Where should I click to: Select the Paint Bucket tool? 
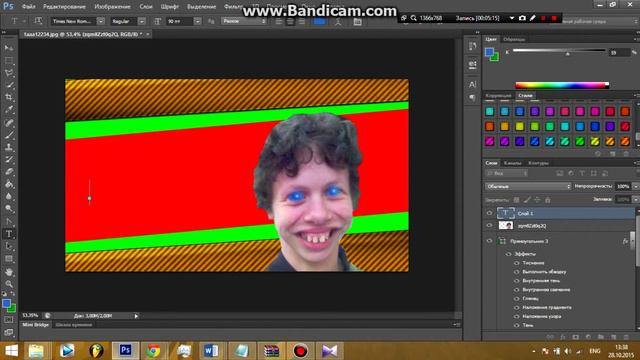pos(9,184)
